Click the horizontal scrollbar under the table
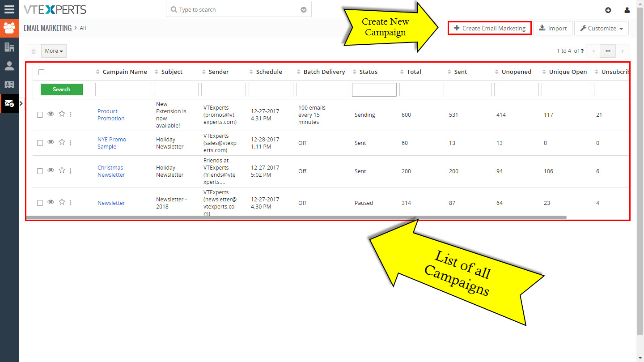The width and height of the screenshot is (644, 362). click(x=296, y=217)
